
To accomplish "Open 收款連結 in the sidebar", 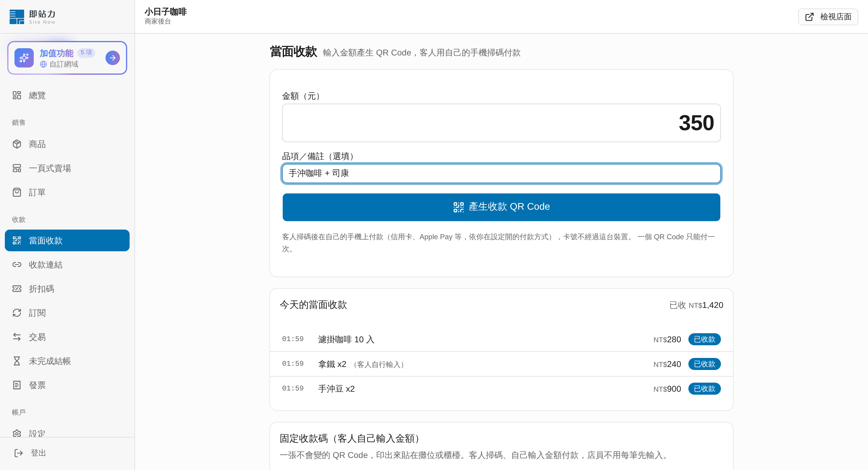I will [x=67, y=265].
